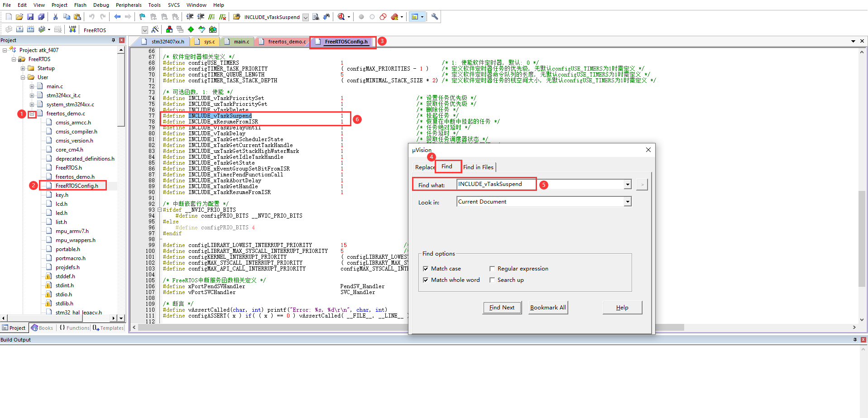Screen dimensions: 868x418
Task: Insert a bookmark at current line
Action: pos(142,17)
